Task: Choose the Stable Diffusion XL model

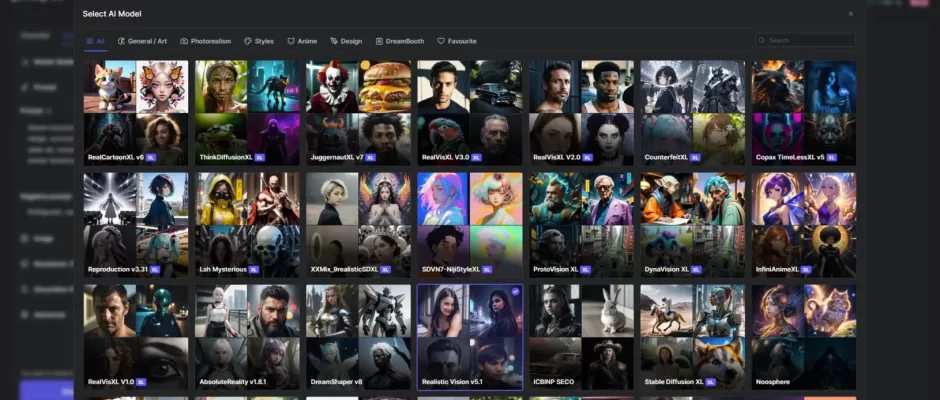Action: (692, 337)
